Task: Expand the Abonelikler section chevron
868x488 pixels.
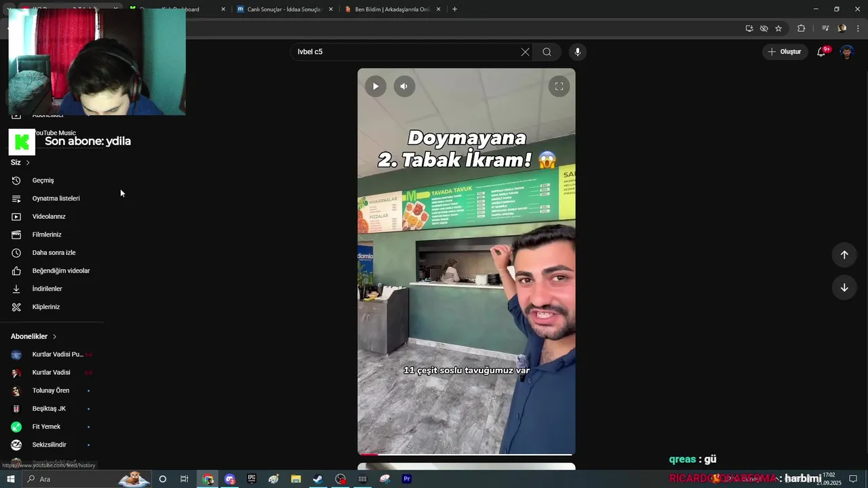Action: click(x=54, y=337)
